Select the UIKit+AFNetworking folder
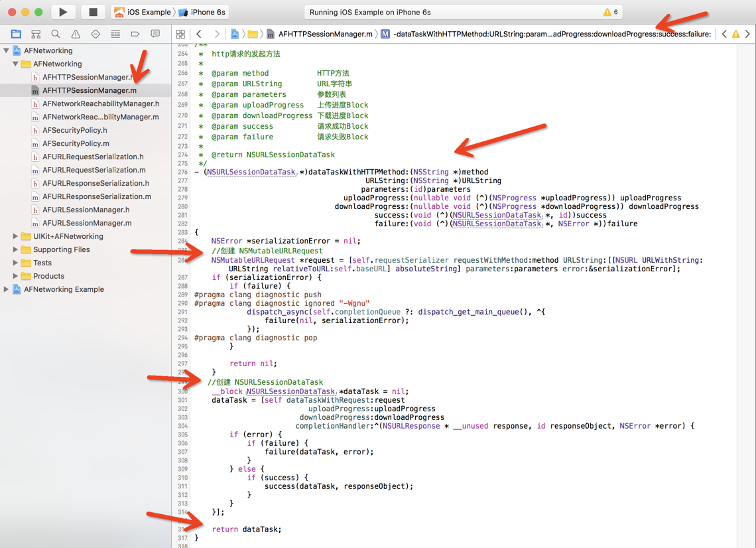This screenshot has height=548, width=756. click(86, 236)
